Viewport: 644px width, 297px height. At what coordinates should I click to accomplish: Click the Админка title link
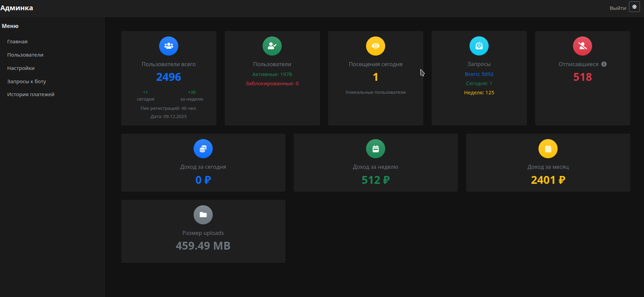click(17, 8)
